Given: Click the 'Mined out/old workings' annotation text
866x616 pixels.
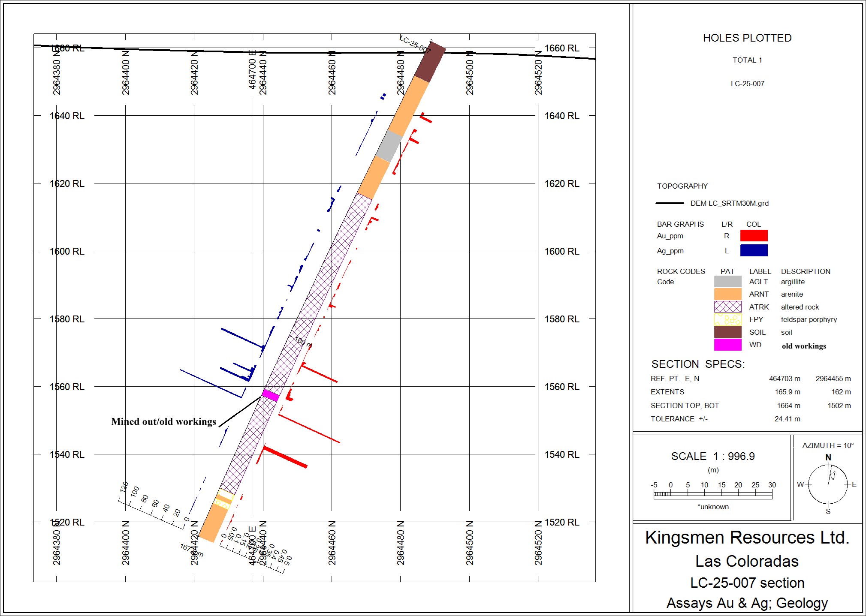Looking at the screenshot, I should [163, 422].
